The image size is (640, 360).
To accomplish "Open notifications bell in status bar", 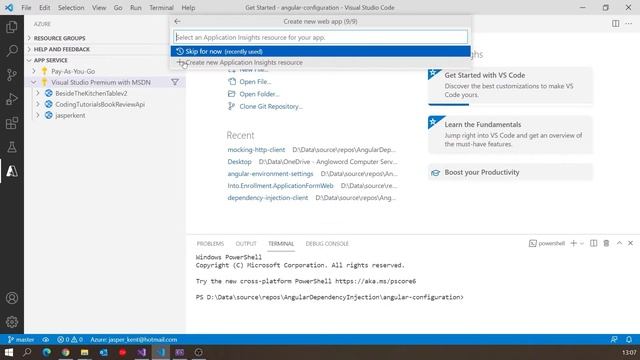I will [x=629, y=340].
